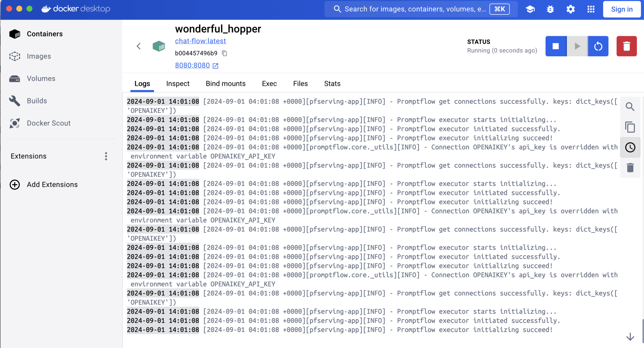
Task: Open troubleshoot bug icon
Action: coord(550,9)
